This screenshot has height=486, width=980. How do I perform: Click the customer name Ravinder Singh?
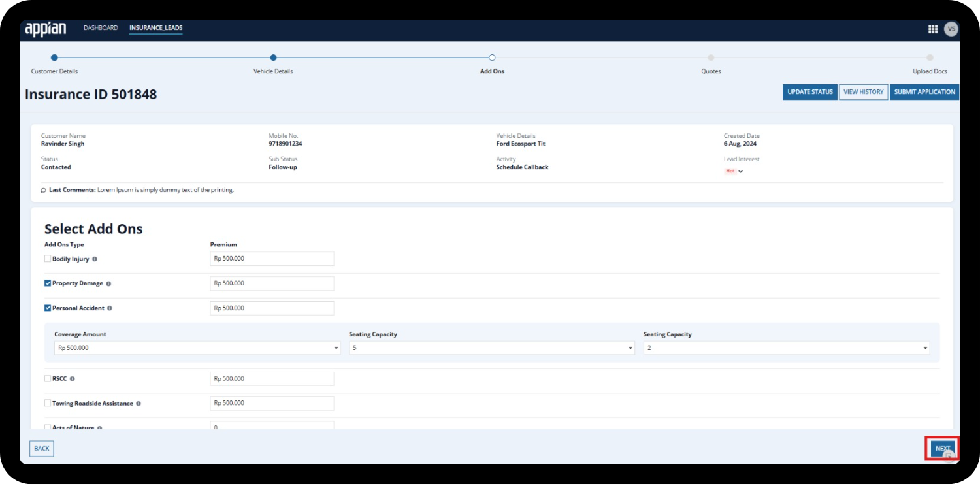pyautogui.click(x=63, y=144)
